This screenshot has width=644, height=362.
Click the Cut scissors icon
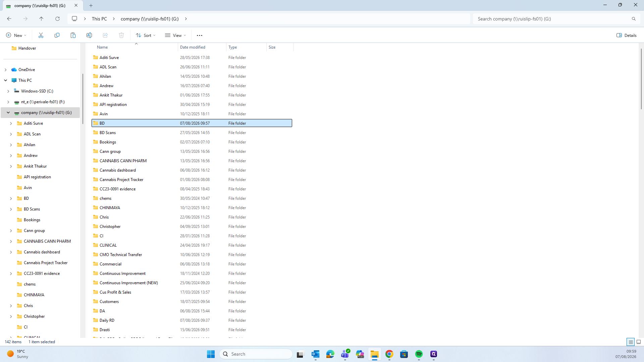coord(41,35)
